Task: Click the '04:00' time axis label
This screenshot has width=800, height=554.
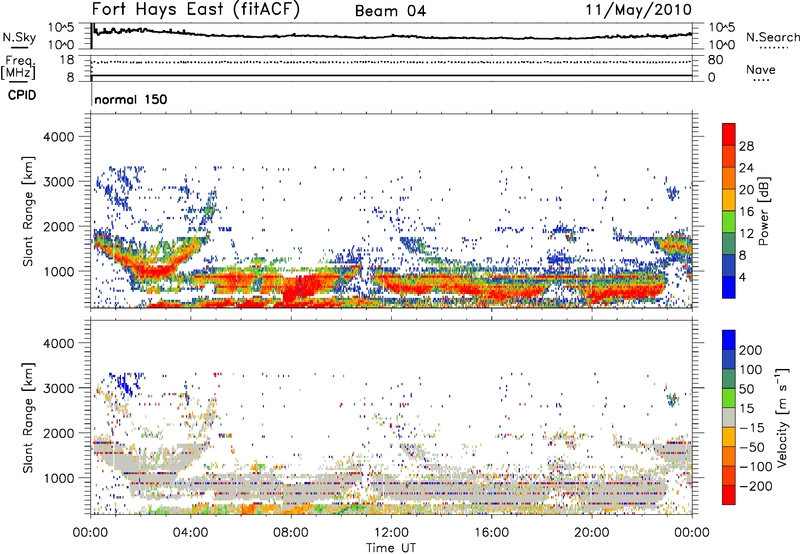Action: coord(191,533)
